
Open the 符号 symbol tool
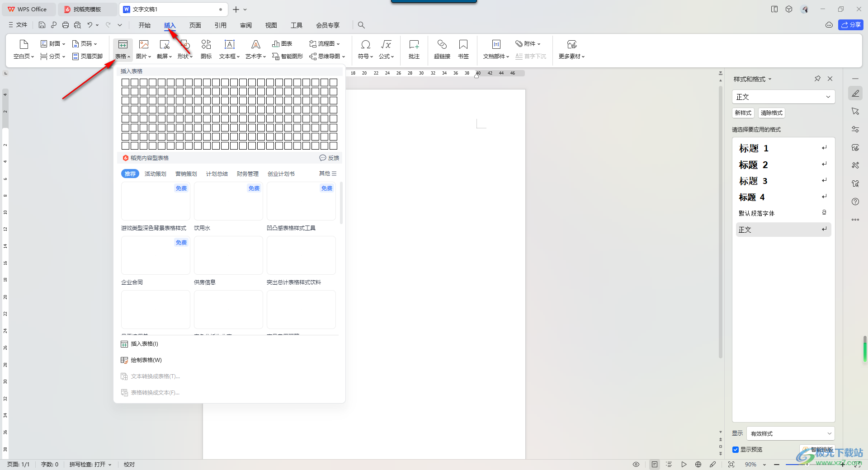click(x=366, y=49)
